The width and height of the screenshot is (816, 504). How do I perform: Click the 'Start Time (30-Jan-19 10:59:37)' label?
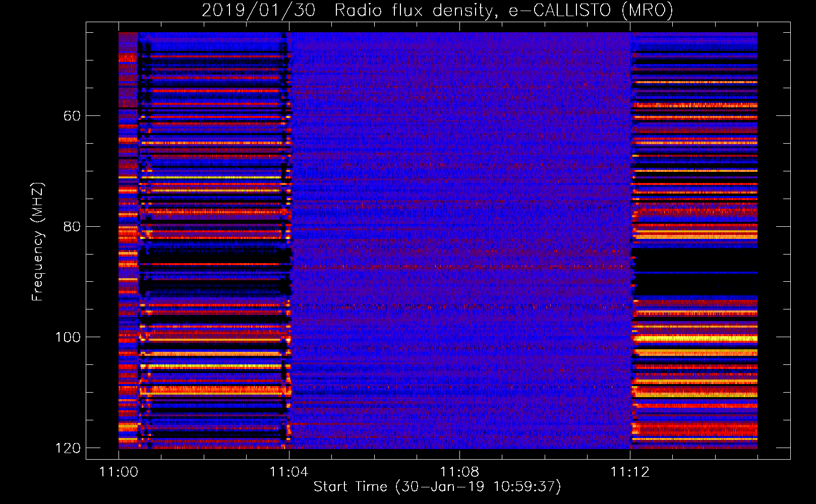pyautogui.click(x=437, y=487)
